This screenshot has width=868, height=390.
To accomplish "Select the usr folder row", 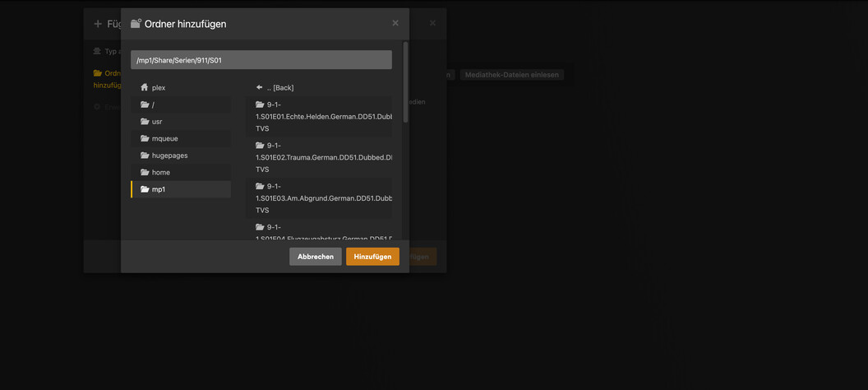I will 181,121.
